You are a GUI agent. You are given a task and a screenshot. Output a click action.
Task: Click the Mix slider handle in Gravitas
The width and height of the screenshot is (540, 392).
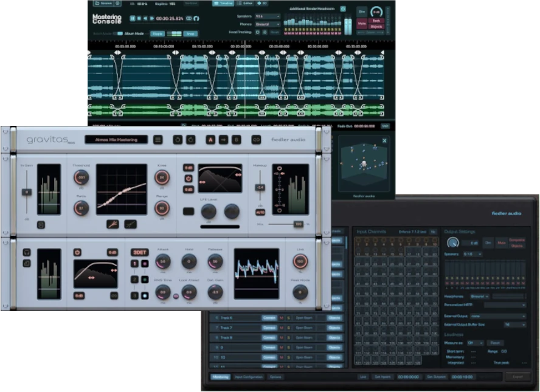click(299, 224)
